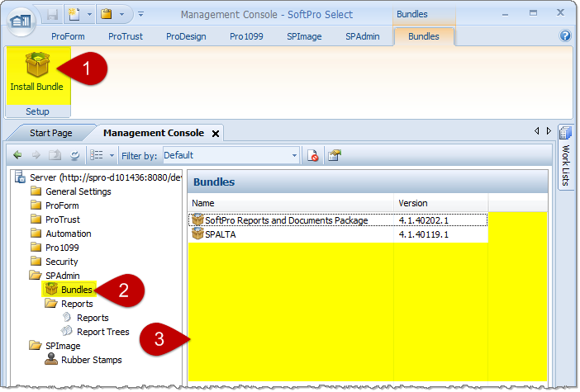This screenshot has width=580, height=392.
Task: Open dropdown arrow next to New icon
Action: coord(89,15)
